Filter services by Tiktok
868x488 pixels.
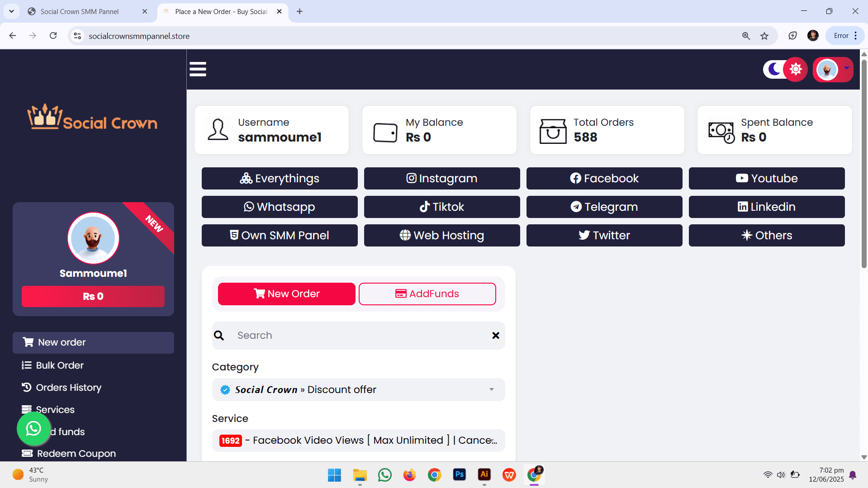tap(442, 207)
